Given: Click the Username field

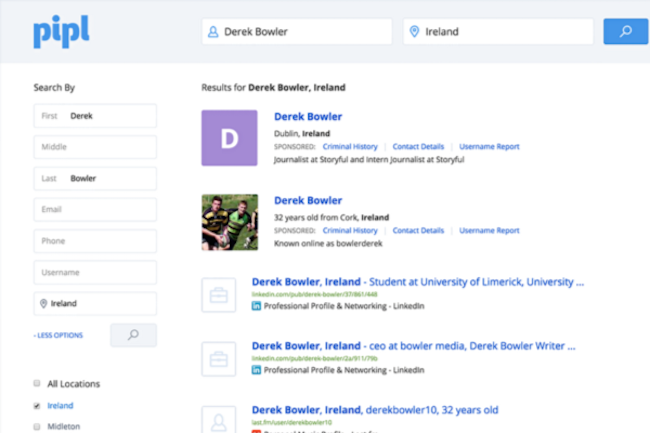Looking at the screenshot, I should point(95,273).
